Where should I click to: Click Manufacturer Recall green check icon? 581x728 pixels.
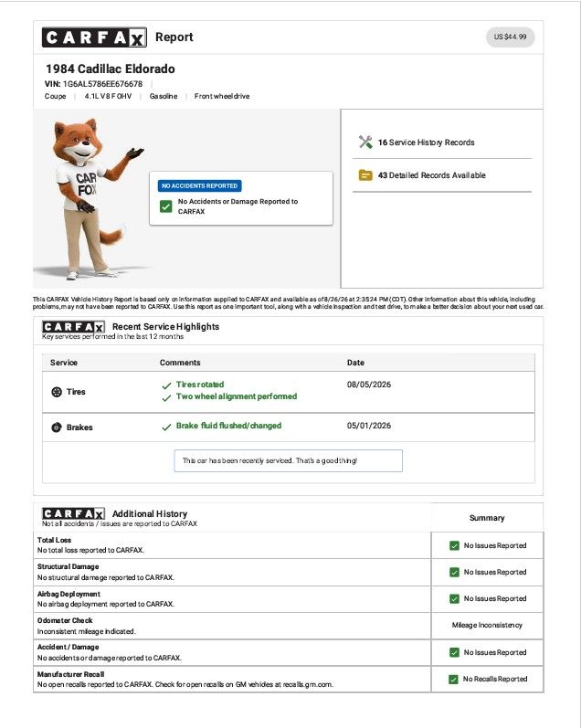(x=453, y=680)
